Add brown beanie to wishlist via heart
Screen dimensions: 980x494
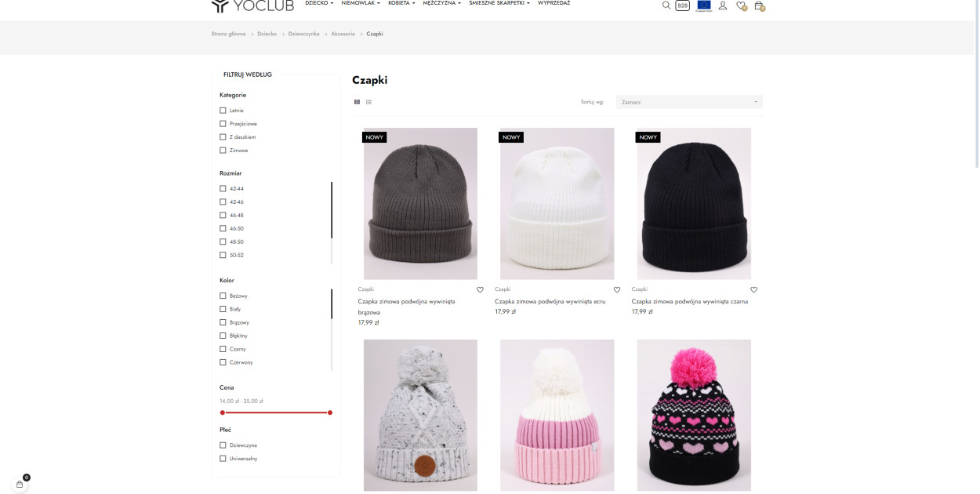pos(480,289)
